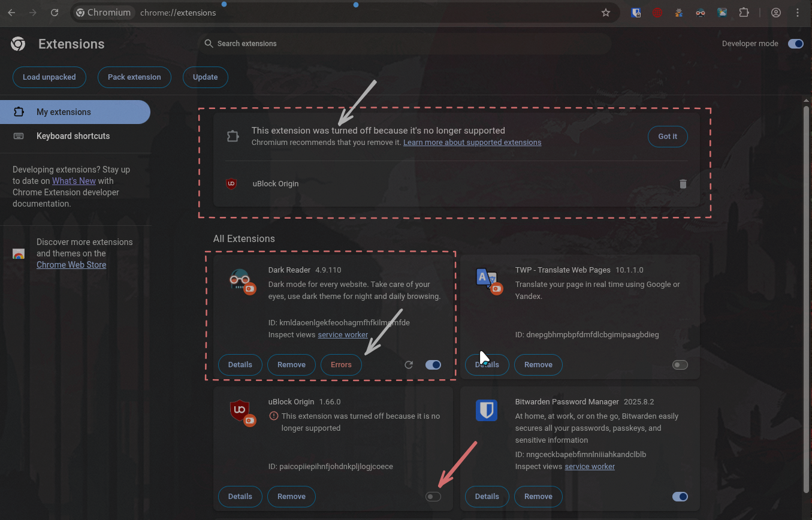Click the Update button
The image size is (812, 520).
[205, 77]
